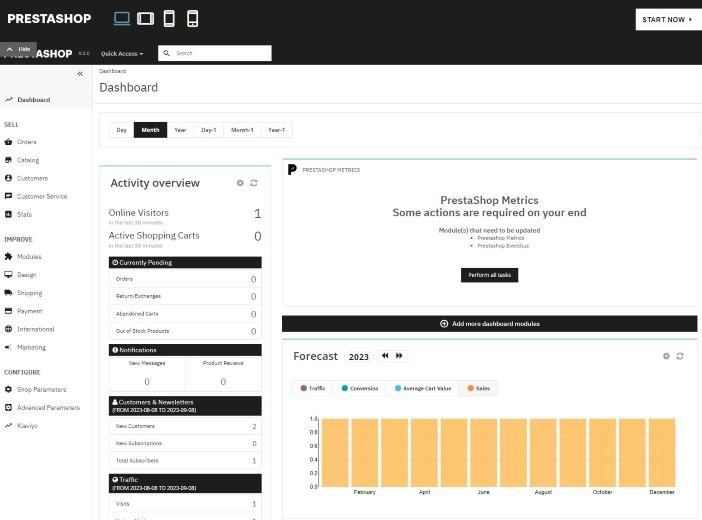Switch to landscape tablet preview icon
This screenshot has height=520, width=702.
tap(146, 19)
